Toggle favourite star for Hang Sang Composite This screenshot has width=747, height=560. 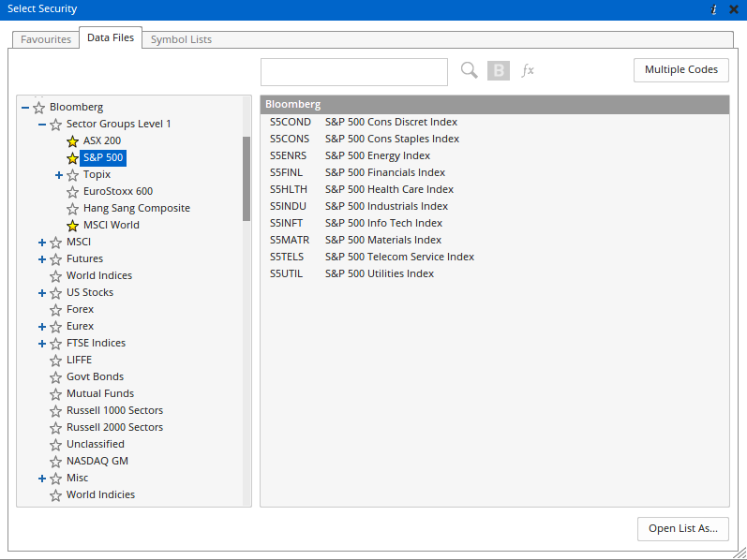tap(72, 209)
